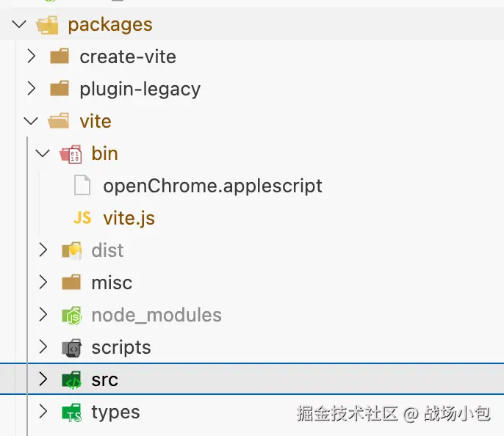Expand the create-vite folder chevron
Image resolution: width=504 pixels, height=436 pixels.
[x=31, y=57]
